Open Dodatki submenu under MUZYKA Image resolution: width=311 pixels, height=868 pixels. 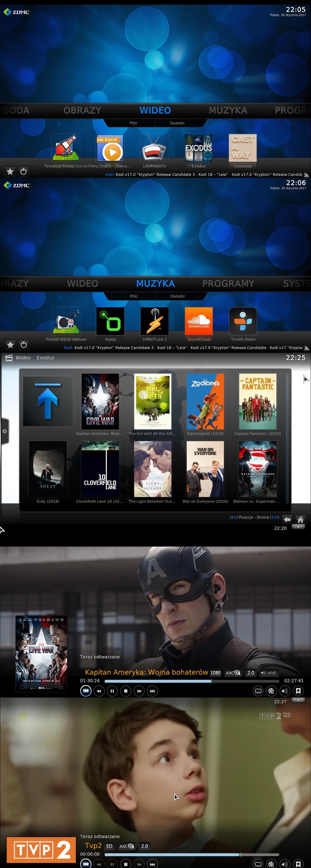coord(177,296)
